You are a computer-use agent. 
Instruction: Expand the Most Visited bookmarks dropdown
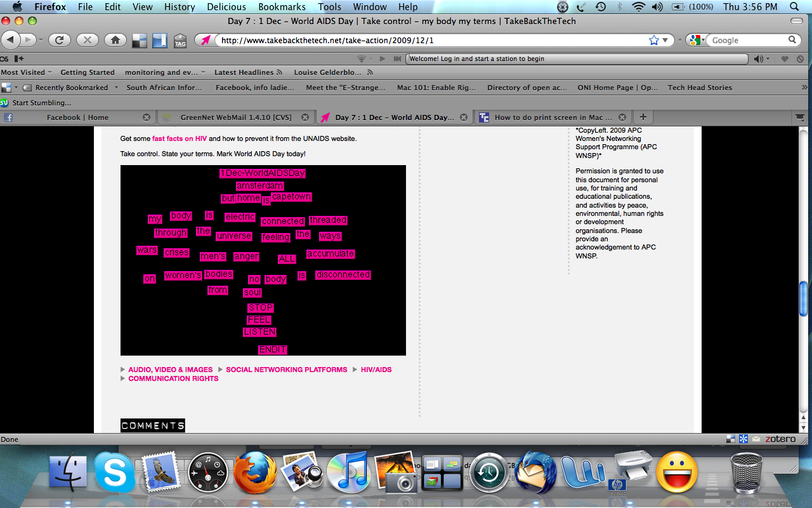[27, 72]
